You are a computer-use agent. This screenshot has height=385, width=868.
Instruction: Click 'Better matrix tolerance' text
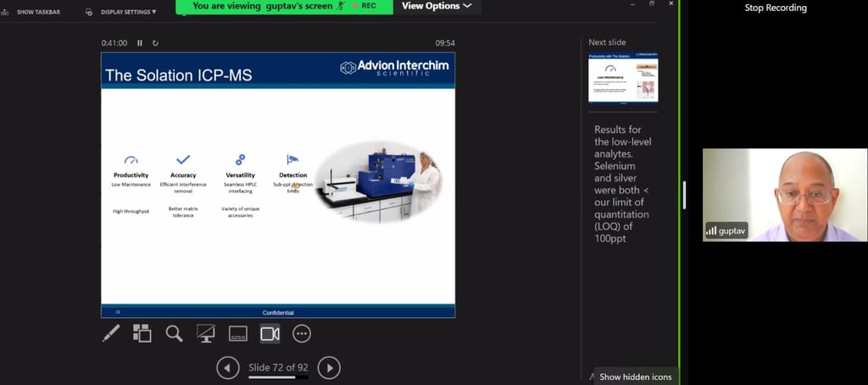point(183,212)
